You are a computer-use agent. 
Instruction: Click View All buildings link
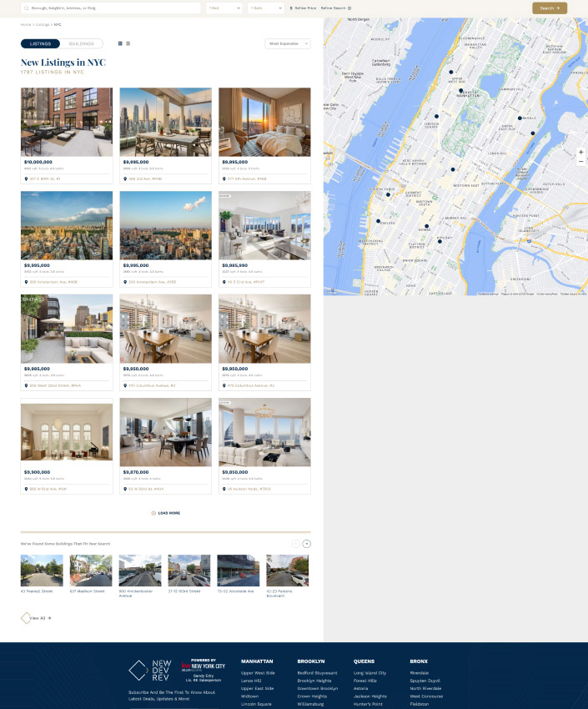coord(38,618)
